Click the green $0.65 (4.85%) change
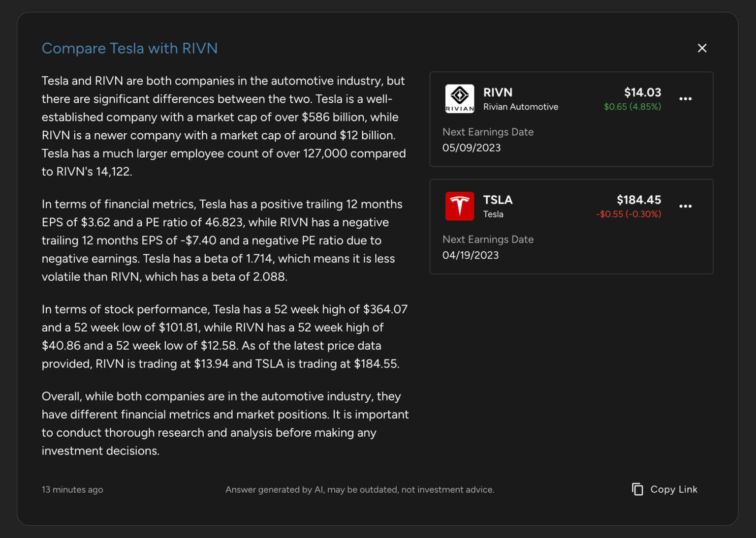The image size is (756, 538). coord(632,107)
